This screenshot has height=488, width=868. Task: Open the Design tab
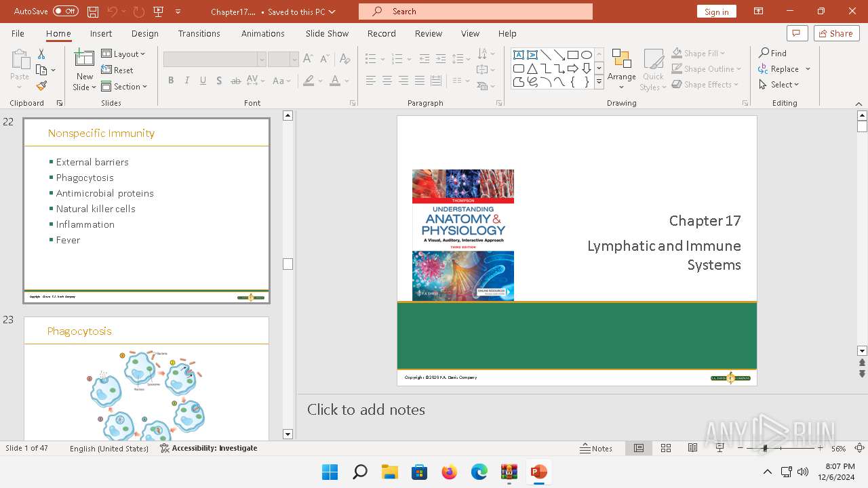pos(145,33)
